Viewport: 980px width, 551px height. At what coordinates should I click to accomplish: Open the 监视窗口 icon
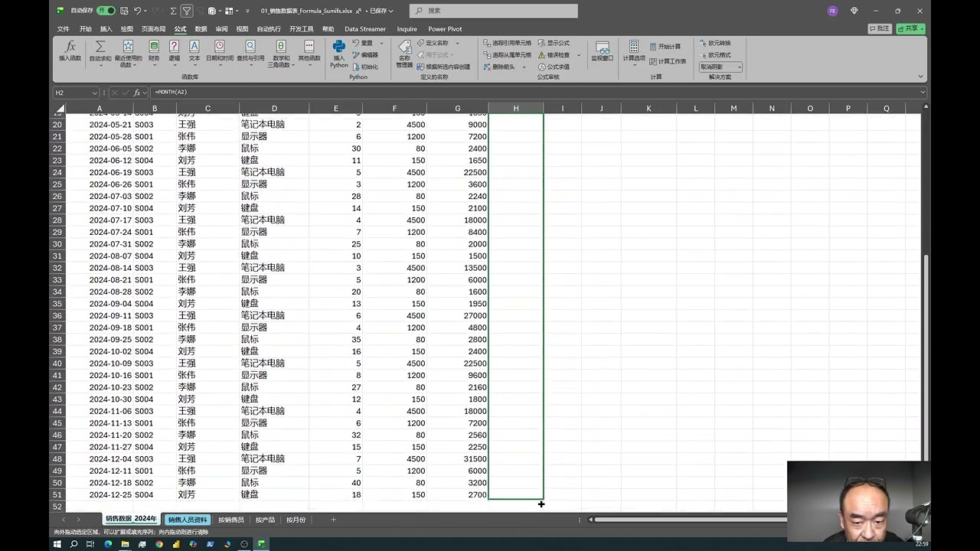click(x=602, y=47)
